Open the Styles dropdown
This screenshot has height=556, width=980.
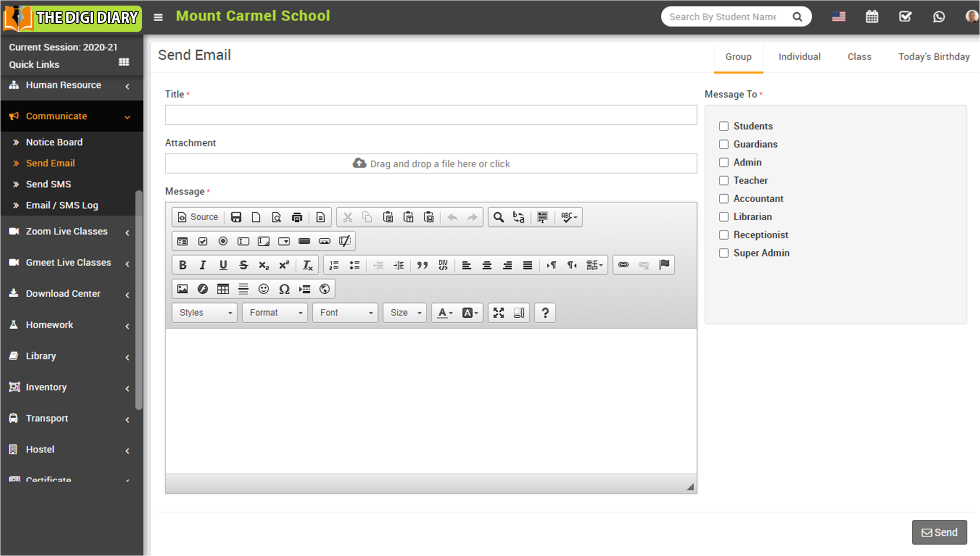click(x=205, y=313)
